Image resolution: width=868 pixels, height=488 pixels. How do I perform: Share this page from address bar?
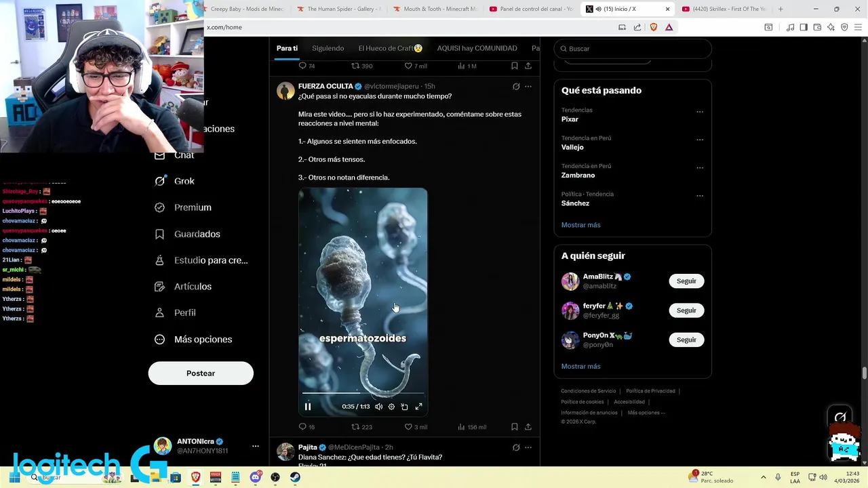pos(637,27)
